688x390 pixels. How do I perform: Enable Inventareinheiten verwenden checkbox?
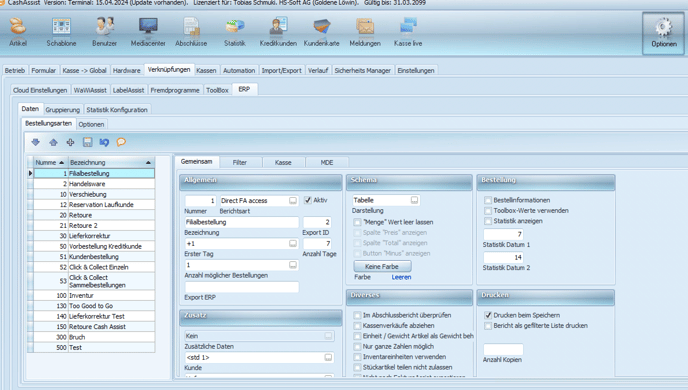357,357
